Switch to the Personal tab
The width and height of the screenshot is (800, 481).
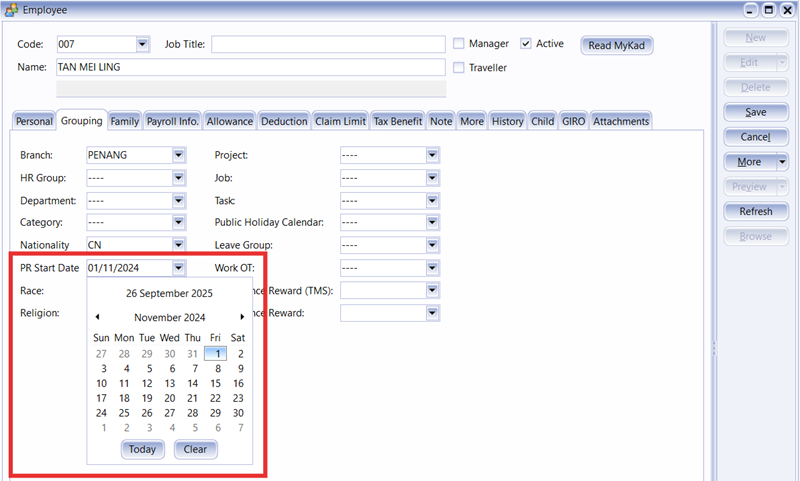34,121
